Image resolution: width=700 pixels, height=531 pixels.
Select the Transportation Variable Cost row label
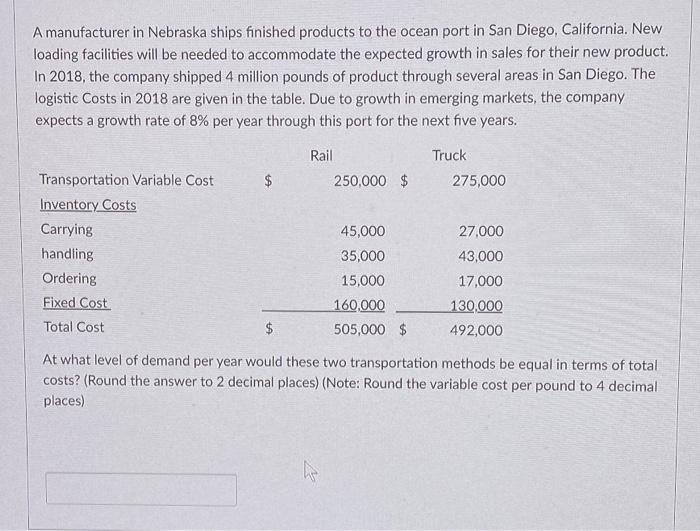click(x=126, y=180)
